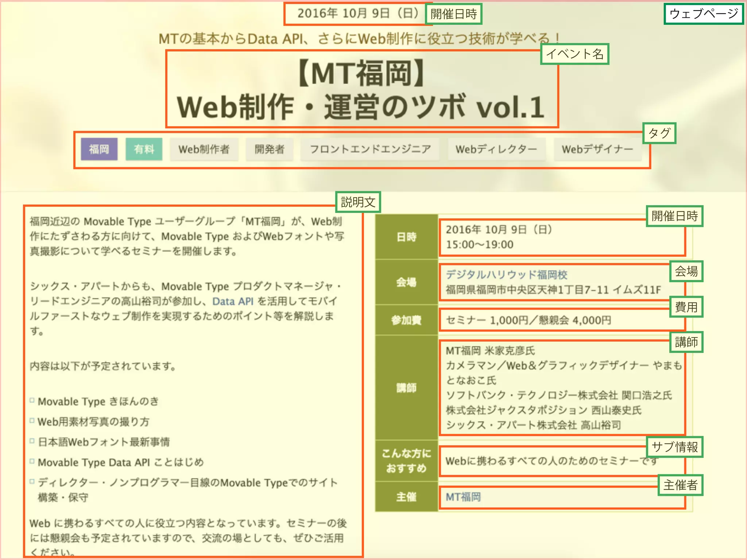
Task: Click the lecturer line シックス・アパート株式会社 高山裕司
Action: 533,425
